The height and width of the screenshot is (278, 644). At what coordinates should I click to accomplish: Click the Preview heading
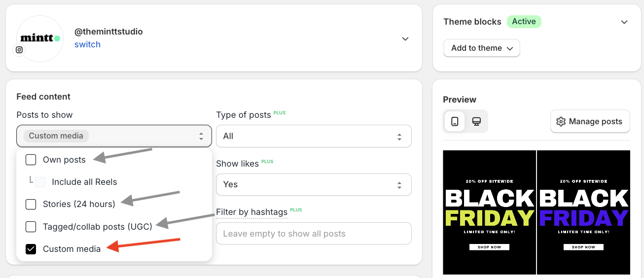(x=460, y=100)
